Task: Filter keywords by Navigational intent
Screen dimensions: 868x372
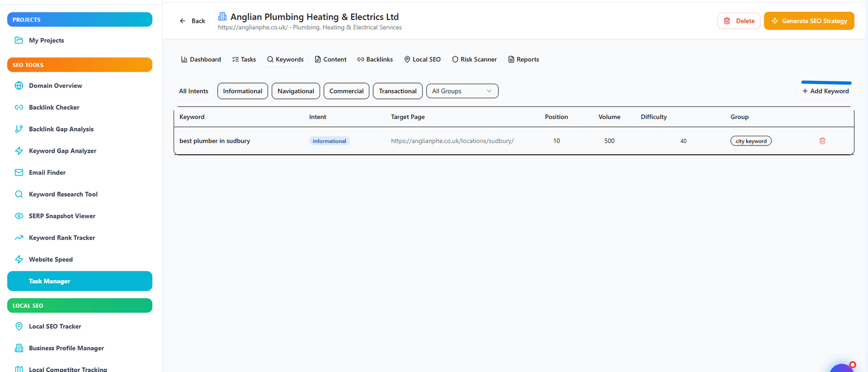Action: [296, 91]
